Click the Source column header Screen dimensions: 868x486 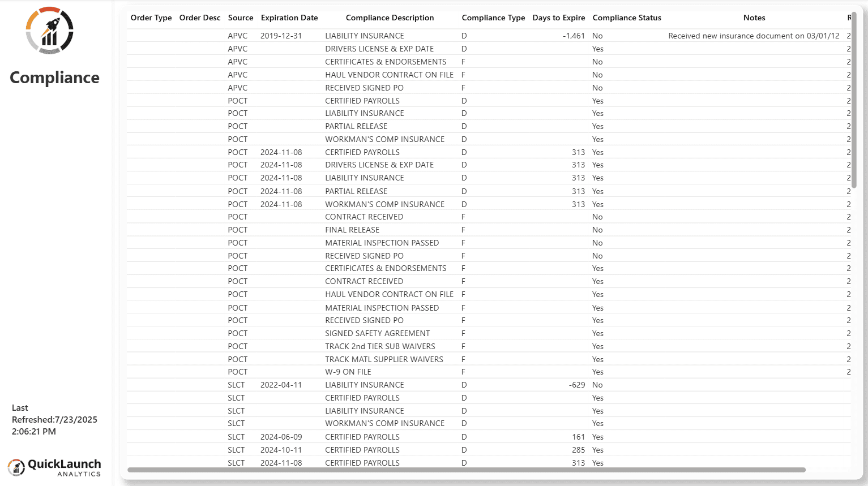click(x=241, y=18)
